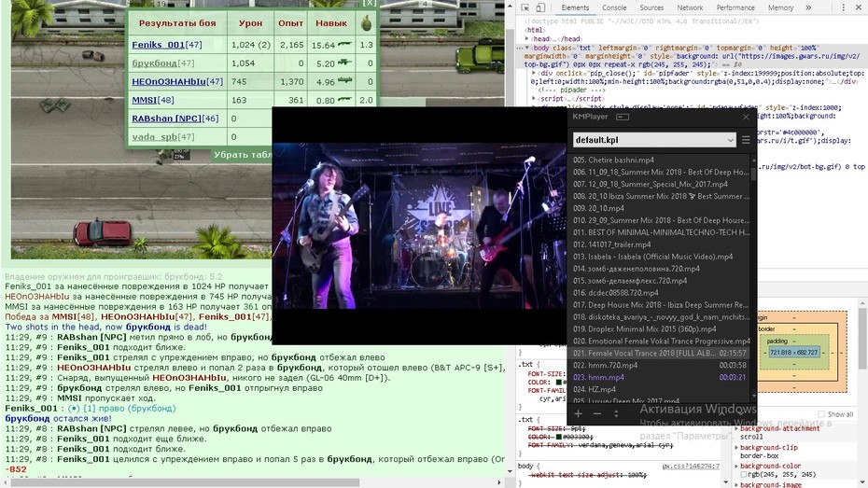Remove an item with the playlist minus icon
This screenshot has height=488, width=868.
click(x=596, y=413)
